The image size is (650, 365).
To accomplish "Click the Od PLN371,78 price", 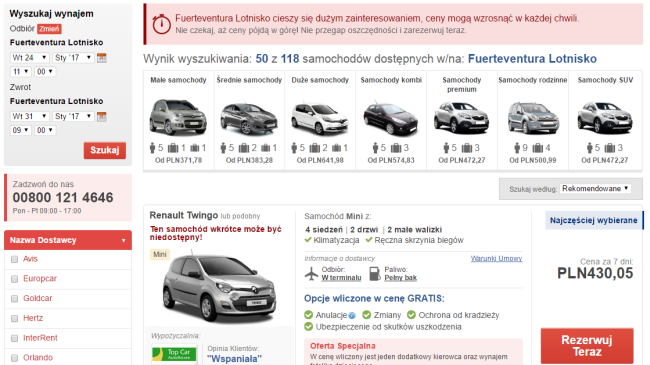I will (x=178, y=161).
